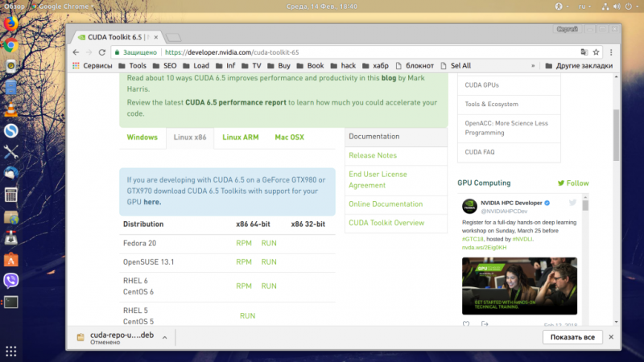Switch to the Linux ARM tab
This screenshot has height=362, width=644.
[x=241, y=138]
